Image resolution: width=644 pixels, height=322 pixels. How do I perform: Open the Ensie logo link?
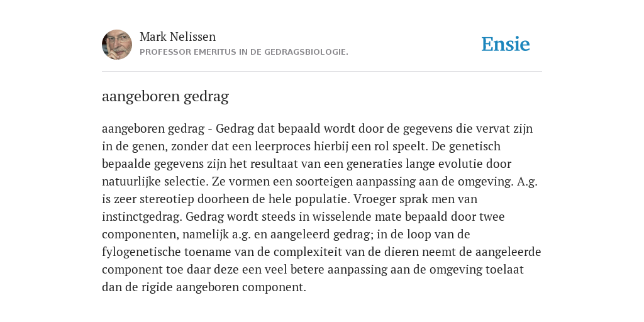click(506, 44)
